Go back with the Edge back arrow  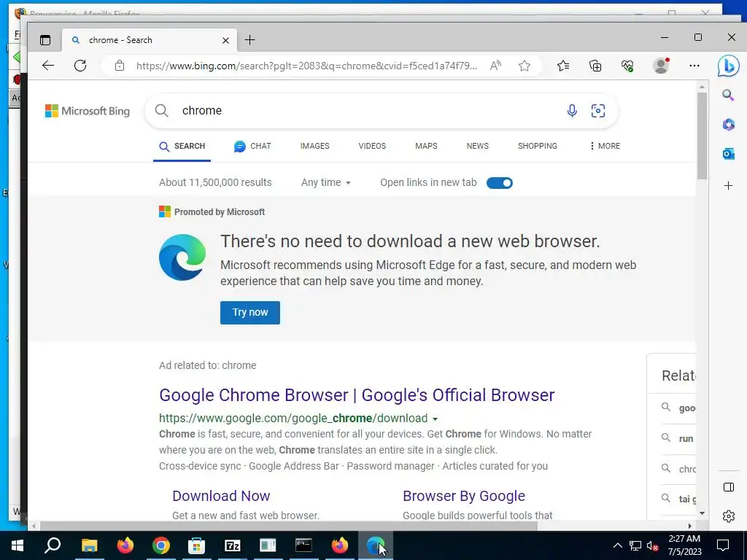point(48,66)
